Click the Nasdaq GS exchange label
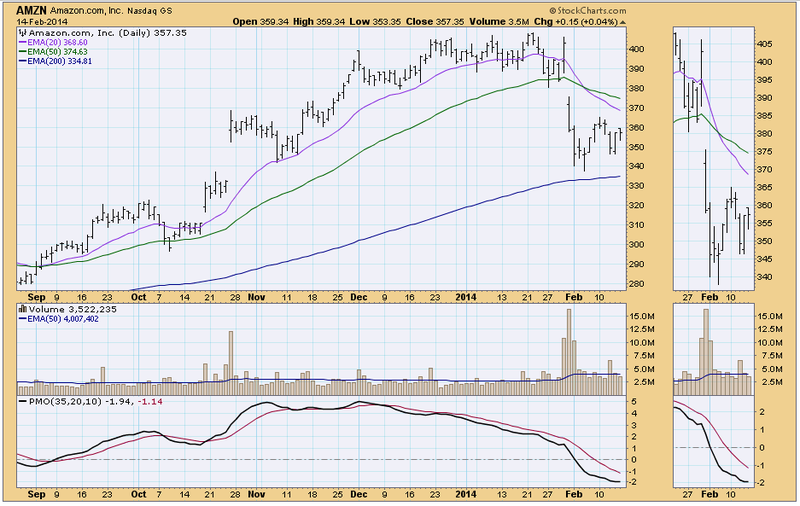Viewport: 800px width, 506px height. coord(149,11)
